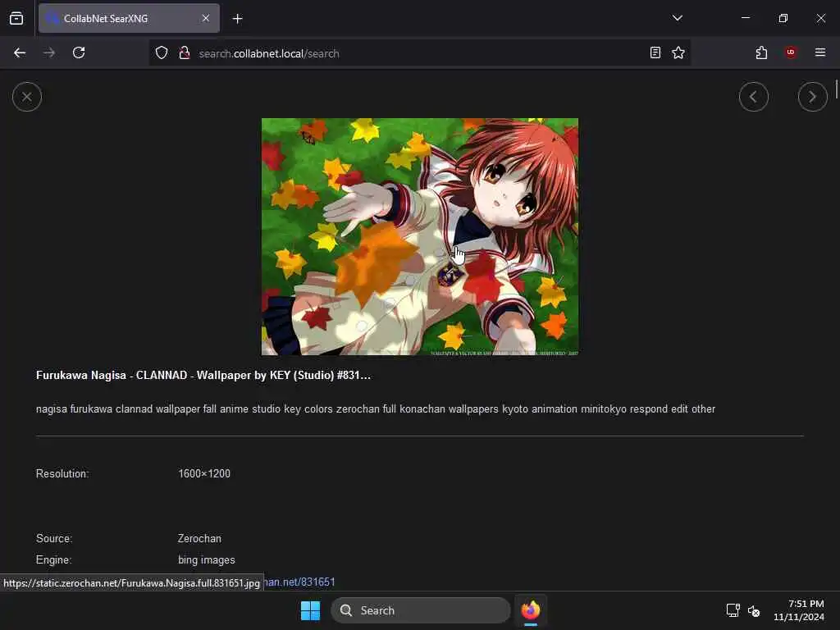Click the taskbar Search box
This screenshot has width=840, height=630.
click(421, 610)
